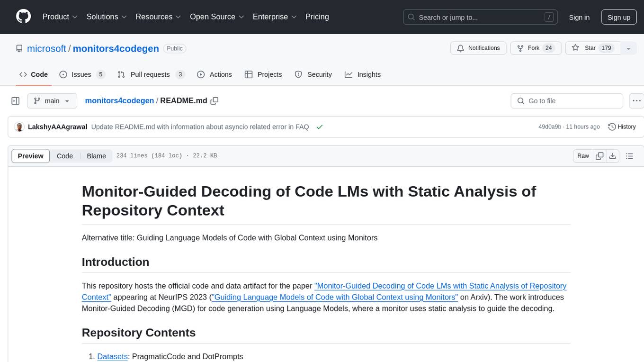Select the Code view
Viewport: 644px width, 362px height.
pyautogui.click(x=65, y=156)
